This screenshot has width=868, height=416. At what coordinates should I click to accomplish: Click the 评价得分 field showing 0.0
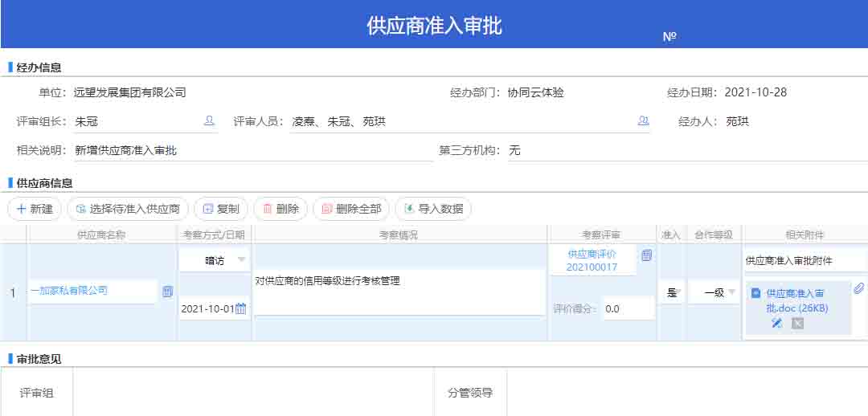628,308
